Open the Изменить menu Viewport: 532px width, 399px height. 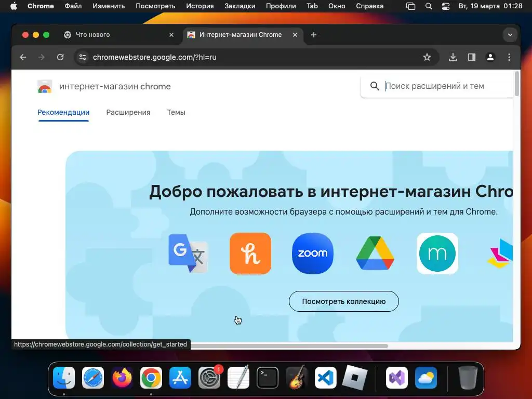click(109, 6)
